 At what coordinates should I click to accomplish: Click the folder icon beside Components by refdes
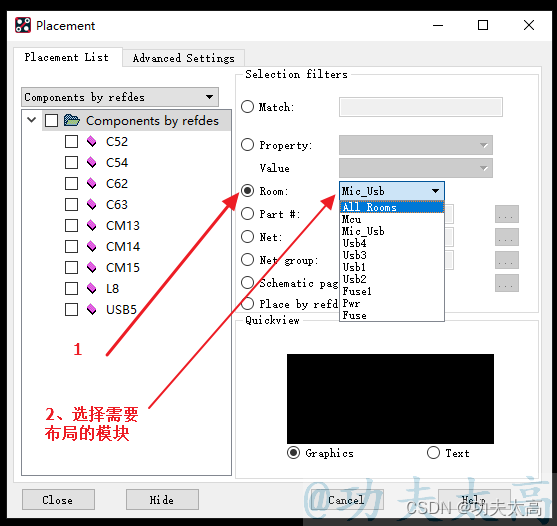(x=72, y=120)
